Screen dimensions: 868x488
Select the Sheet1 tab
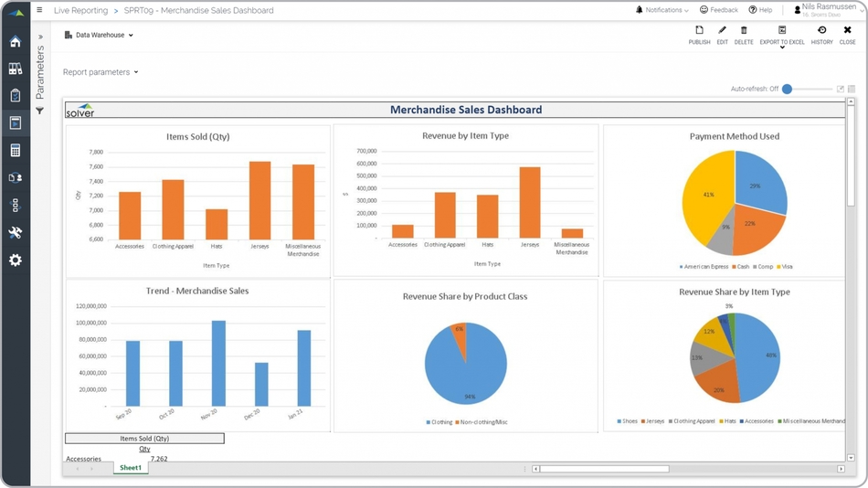131,468
